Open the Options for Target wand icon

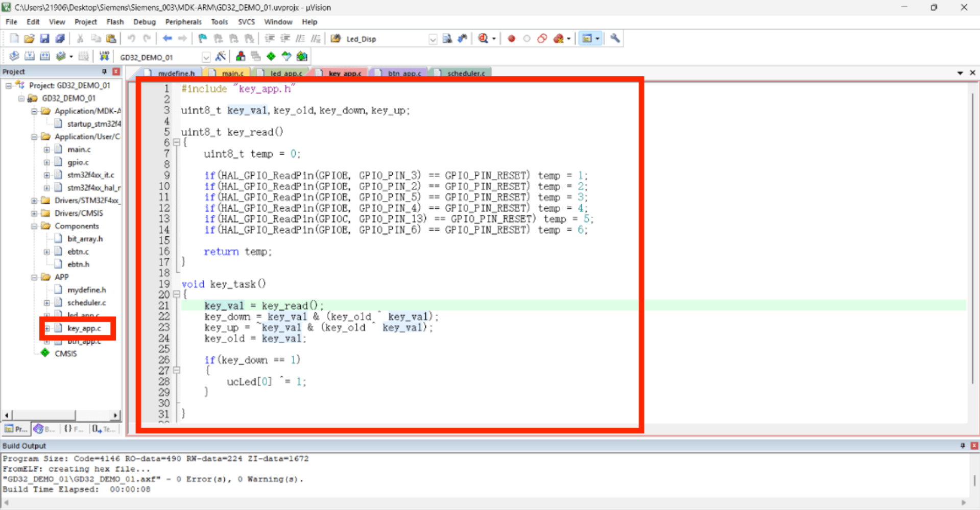point(221,56)
